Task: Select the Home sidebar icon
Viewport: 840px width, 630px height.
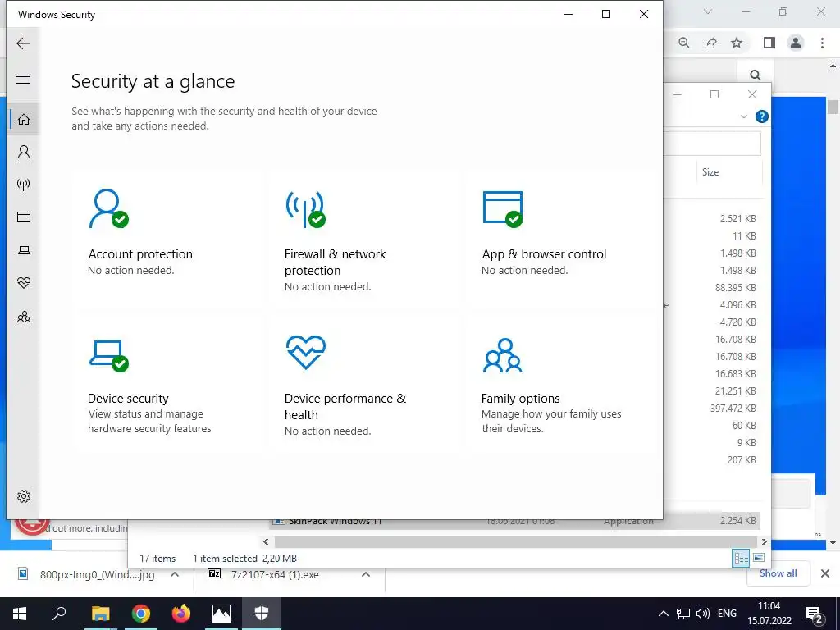Action: click(x=24, y=119)
